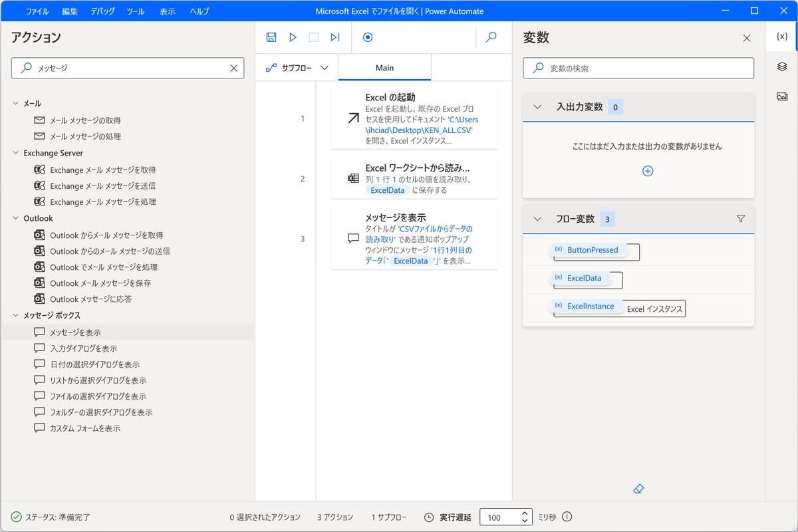Viewport: 798px width, 532px height.
Task: Select 入力ダイアログを表示 action
Action: [x=83, y=348]
